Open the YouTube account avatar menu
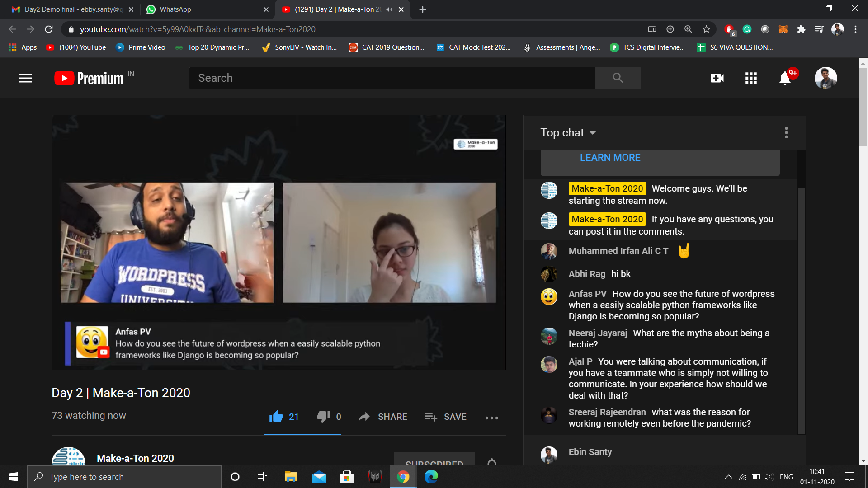 pyautogui.click(x=826, y=78)
